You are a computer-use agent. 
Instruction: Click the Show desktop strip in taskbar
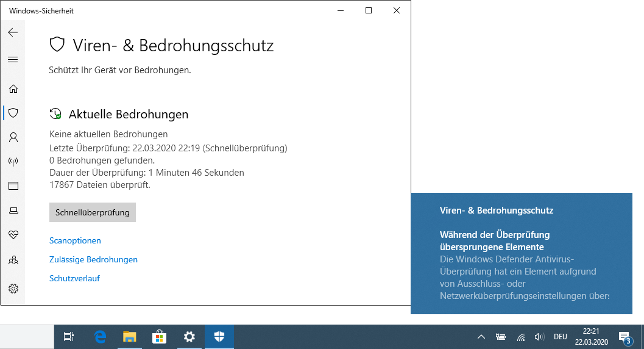coord(642,337)
